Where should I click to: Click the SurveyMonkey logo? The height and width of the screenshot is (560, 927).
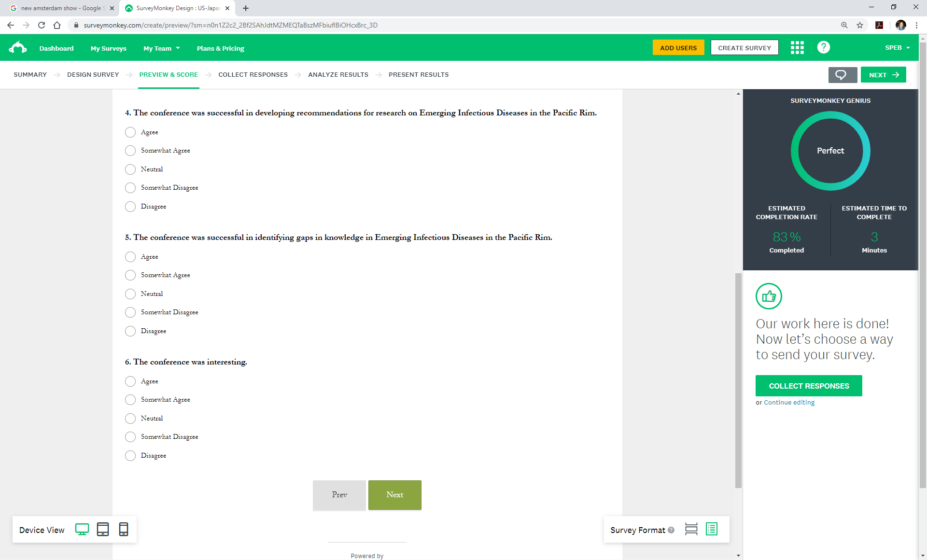click(18, 48)
